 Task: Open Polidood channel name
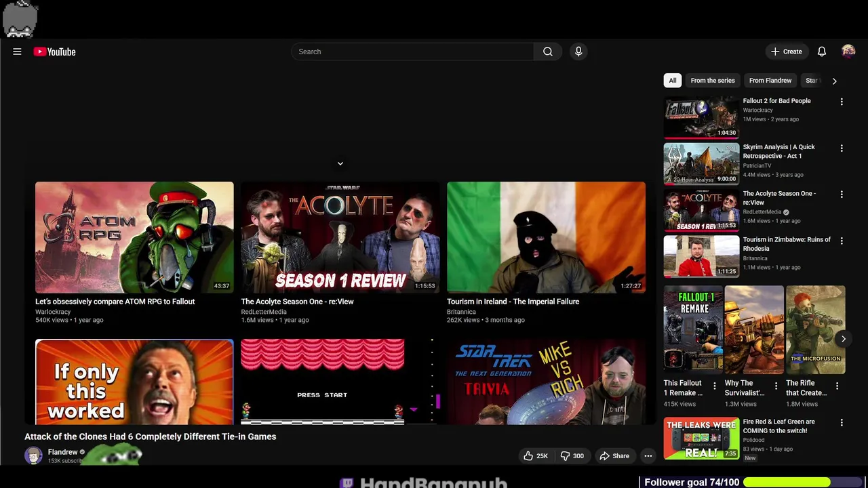click(753, 440)
